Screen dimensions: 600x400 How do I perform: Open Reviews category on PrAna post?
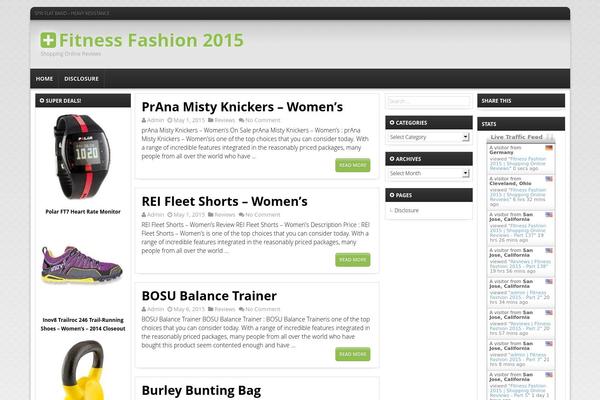click(225, 120)
